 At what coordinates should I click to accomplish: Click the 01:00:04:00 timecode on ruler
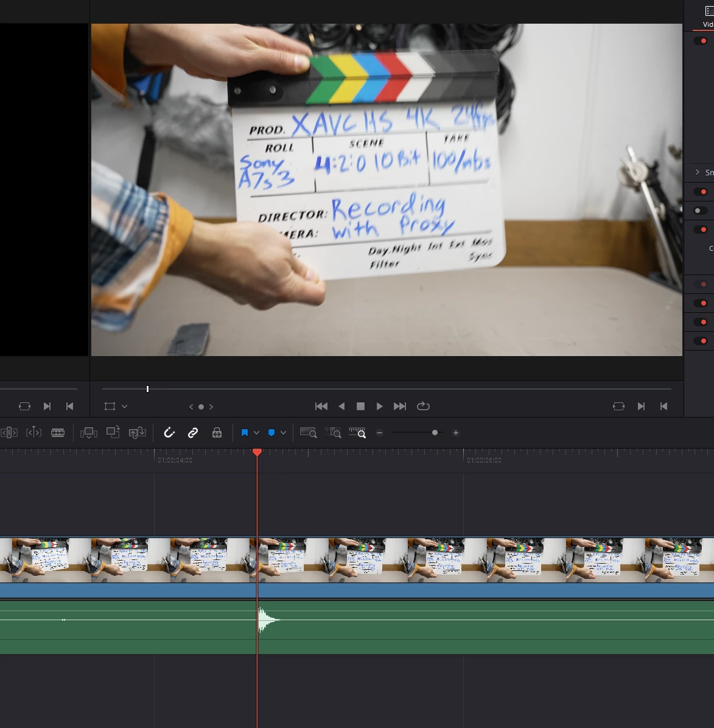tap(175, 460)
